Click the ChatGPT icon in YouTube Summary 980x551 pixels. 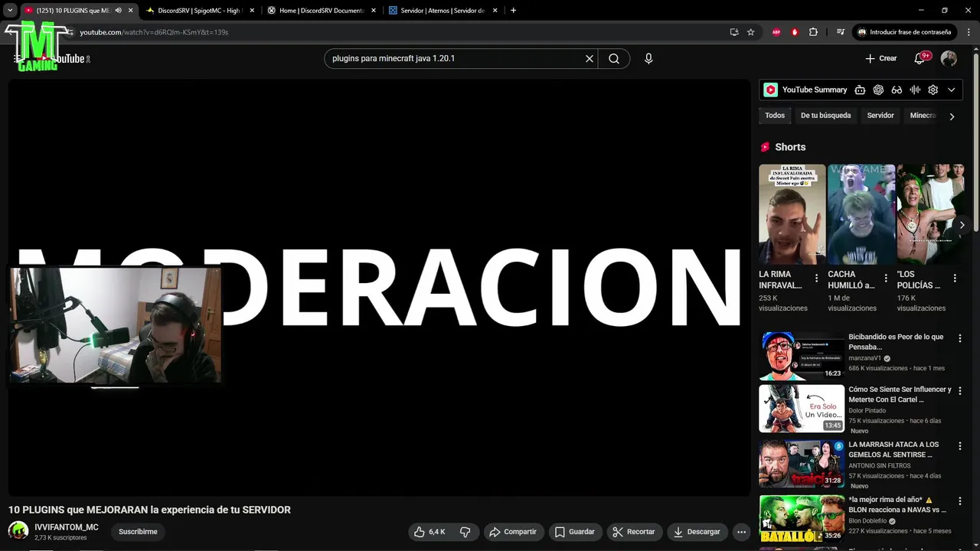878,90
